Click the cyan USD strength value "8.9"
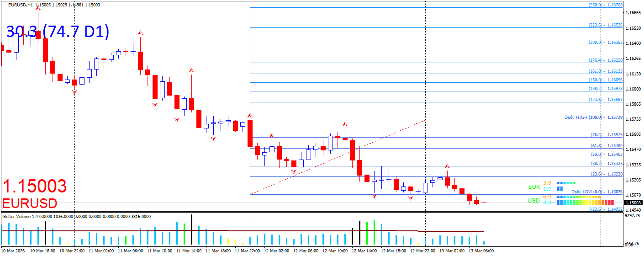The image size is (644, 256). click(x=547, y=203)
